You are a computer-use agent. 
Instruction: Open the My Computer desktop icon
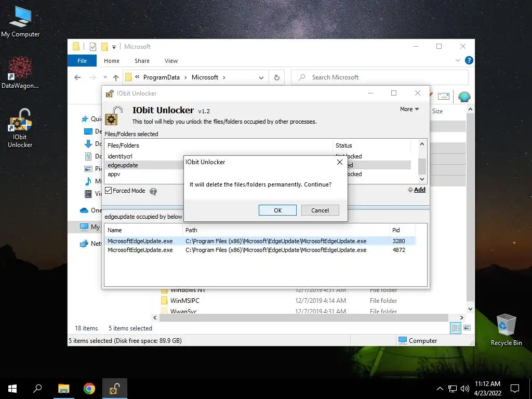pyautogui.click(x=20, y=21)
